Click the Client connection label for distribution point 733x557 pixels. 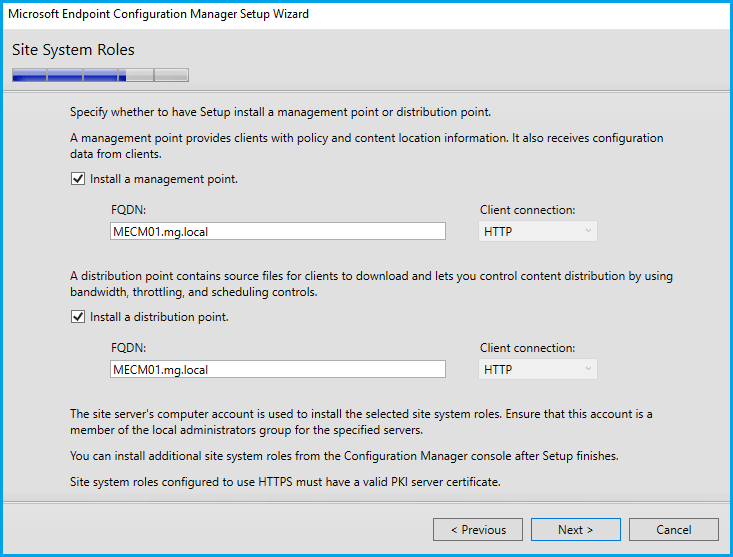click(x=528, y=348)
